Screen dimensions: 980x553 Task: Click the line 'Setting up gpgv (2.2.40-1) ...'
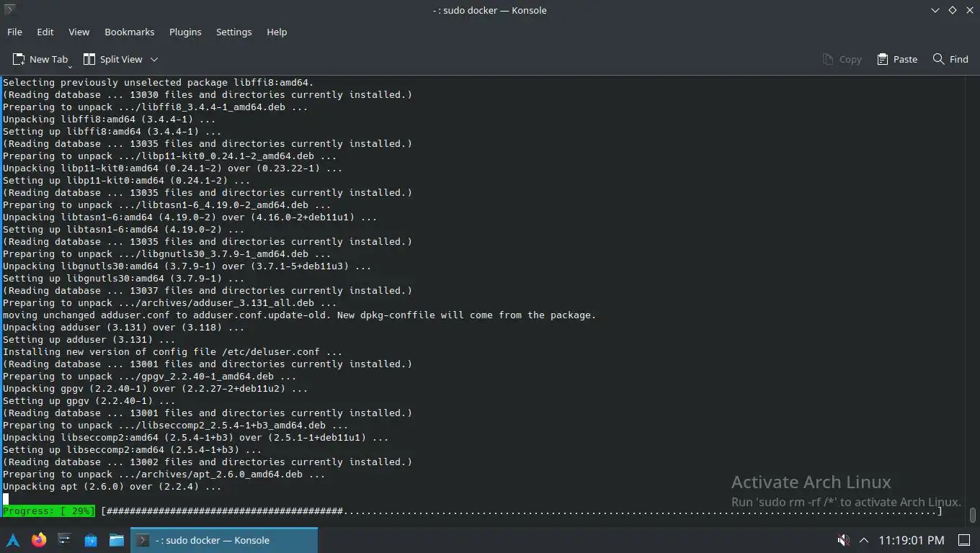point(89,400)
